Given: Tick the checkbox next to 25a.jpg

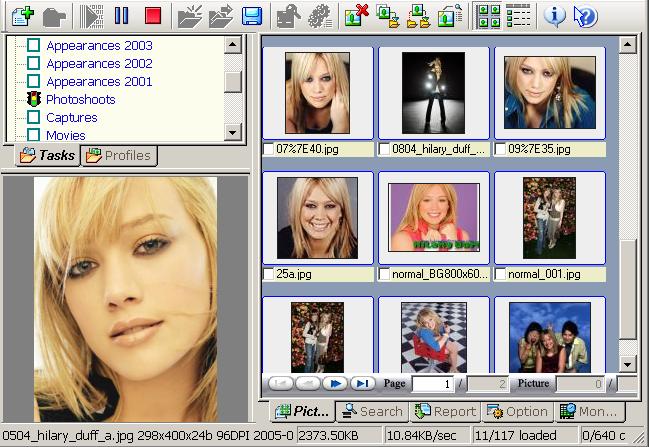Looking at the screenshot, I should (x=268, y=274).
